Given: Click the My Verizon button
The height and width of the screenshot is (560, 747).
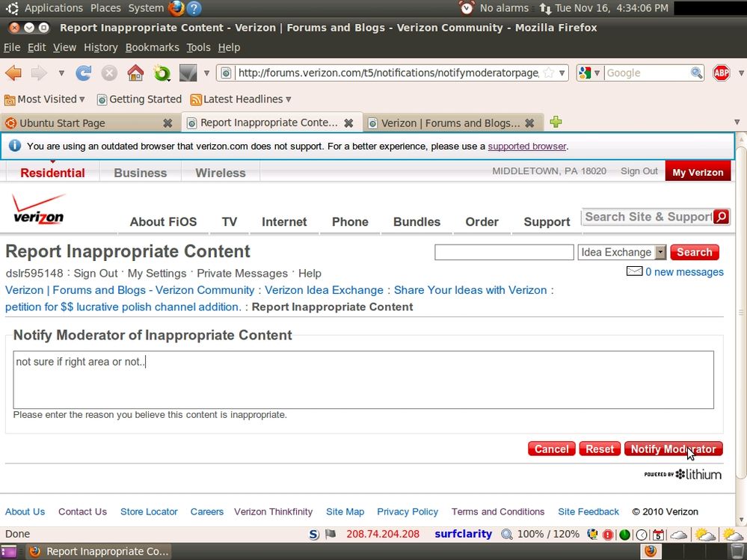Looking at the screenshot, I should [x=698, y=173].
